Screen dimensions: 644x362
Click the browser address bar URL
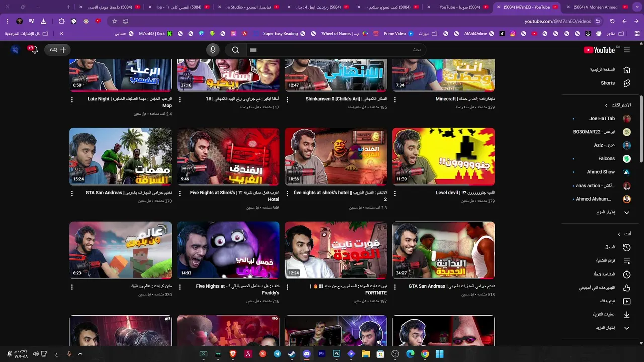click(558, 21)
